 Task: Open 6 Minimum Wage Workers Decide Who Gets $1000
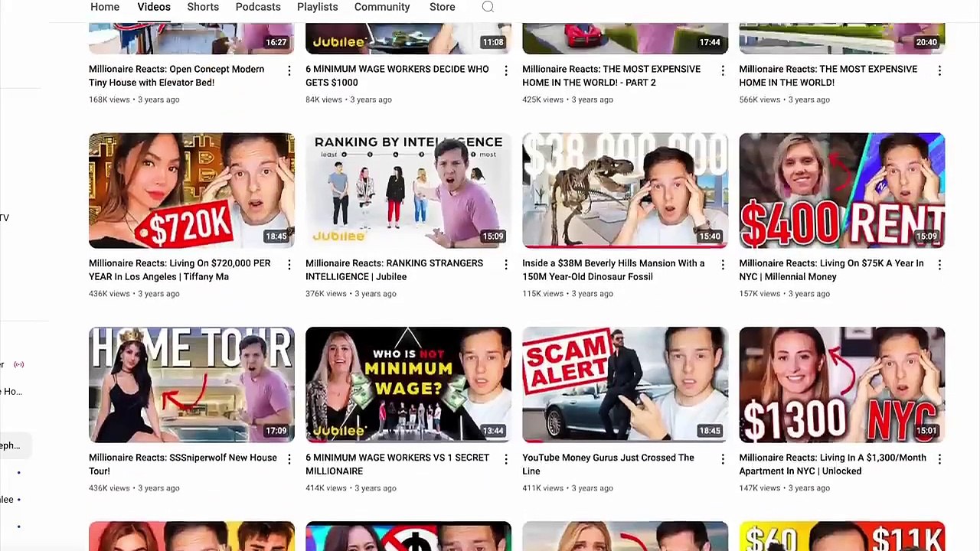[x=397, y=76]
